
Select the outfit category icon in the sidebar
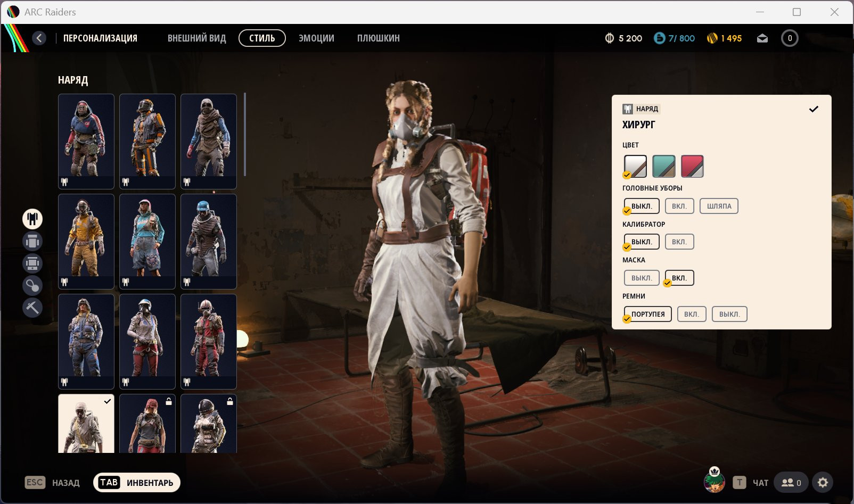[32, 219]
